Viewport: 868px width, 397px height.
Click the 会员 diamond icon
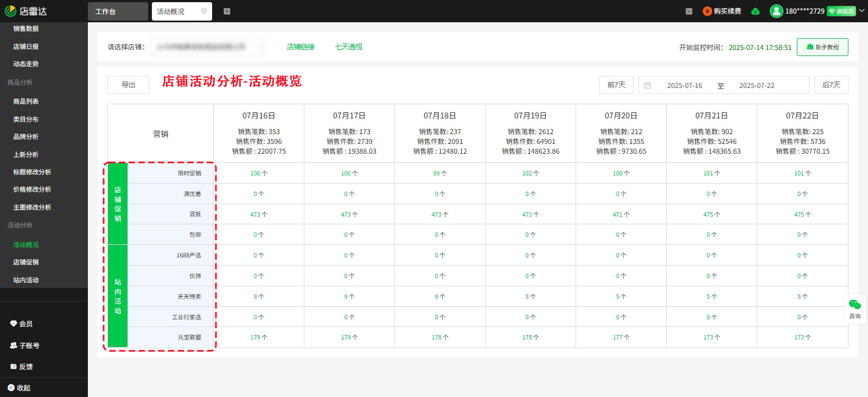point(14,324)
